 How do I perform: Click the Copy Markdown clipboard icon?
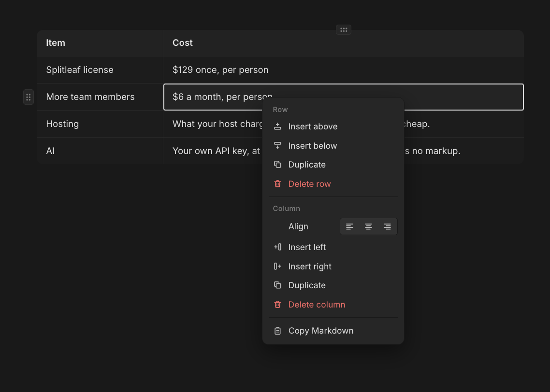tap(277, 331)
